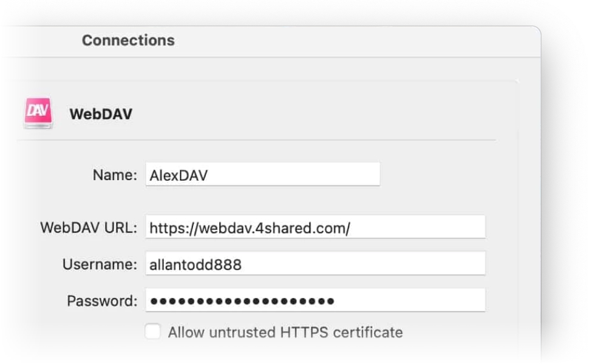Click the 'Allow untrusted HTTPS certificate' label
The image size is (595, 364).
[x=285, y=332]
